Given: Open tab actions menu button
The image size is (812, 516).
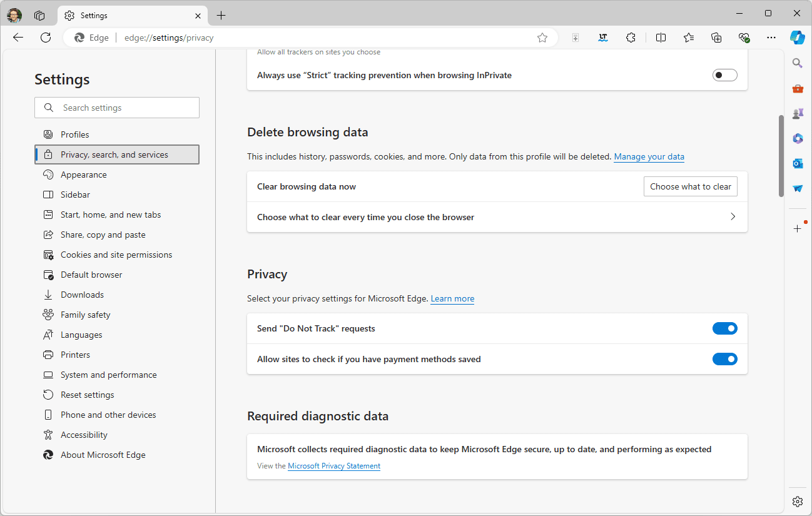Looking at the screenshot, I should coord(39,15).
